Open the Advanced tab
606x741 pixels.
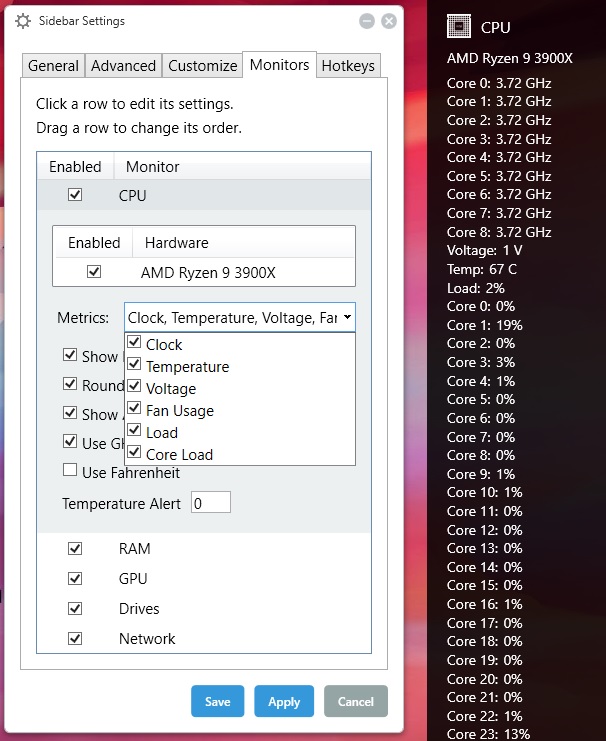(x=123, y=65)
